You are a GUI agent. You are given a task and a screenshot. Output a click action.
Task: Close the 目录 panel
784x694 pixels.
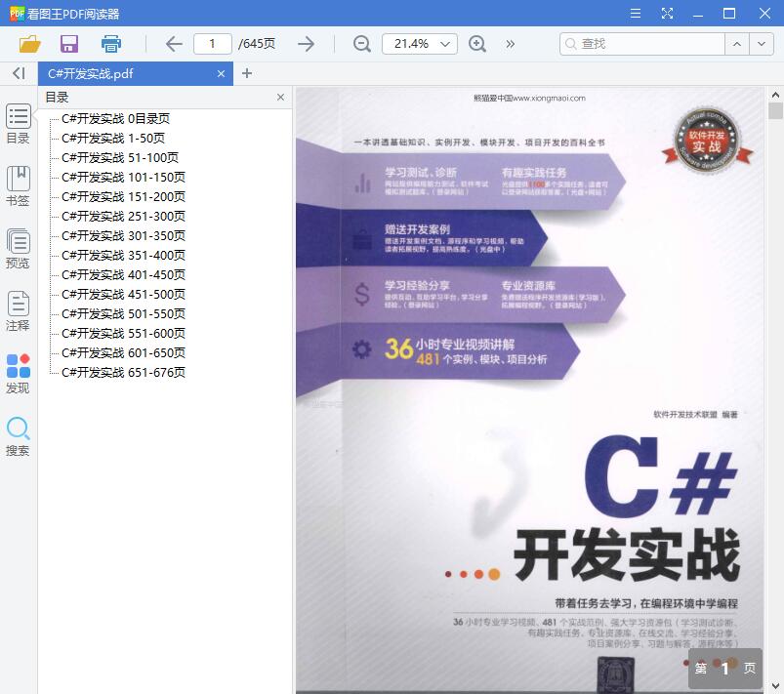click(x=280, y=97)
